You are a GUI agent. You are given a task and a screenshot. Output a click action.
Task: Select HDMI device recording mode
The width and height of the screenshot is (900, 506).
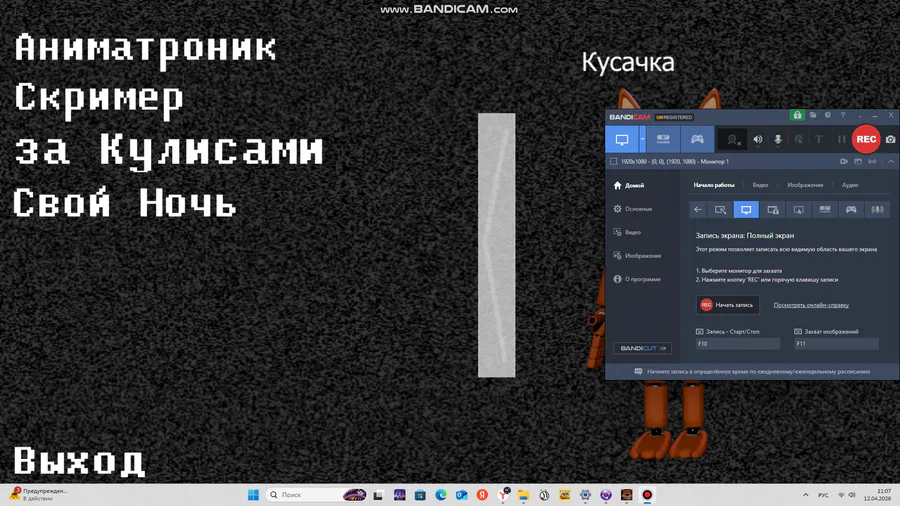(663, 139)
